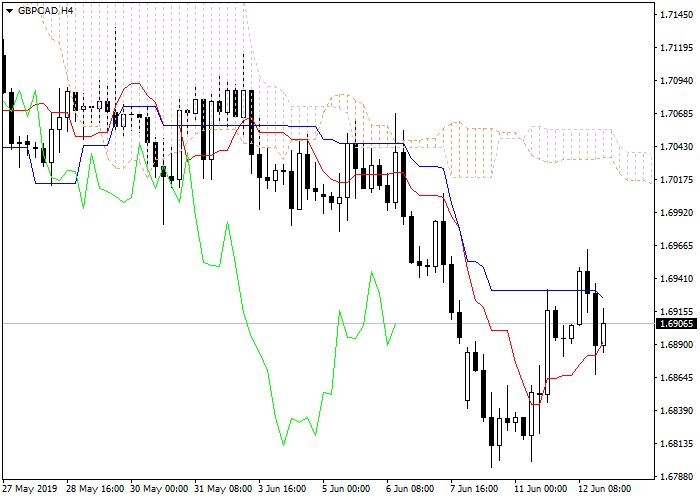The image size is (700, 500).
Task: Click the 28 May 16:00 time label
Action: point(95,489)
